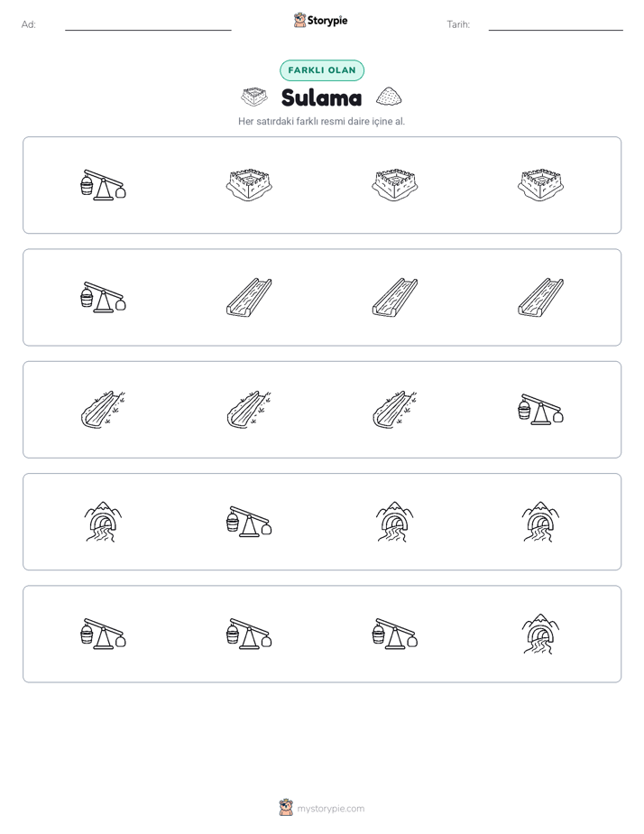Screen dimensions: 644x834
Task: Choose the mountain tunnel spring in last row
Action: [541, 634]
